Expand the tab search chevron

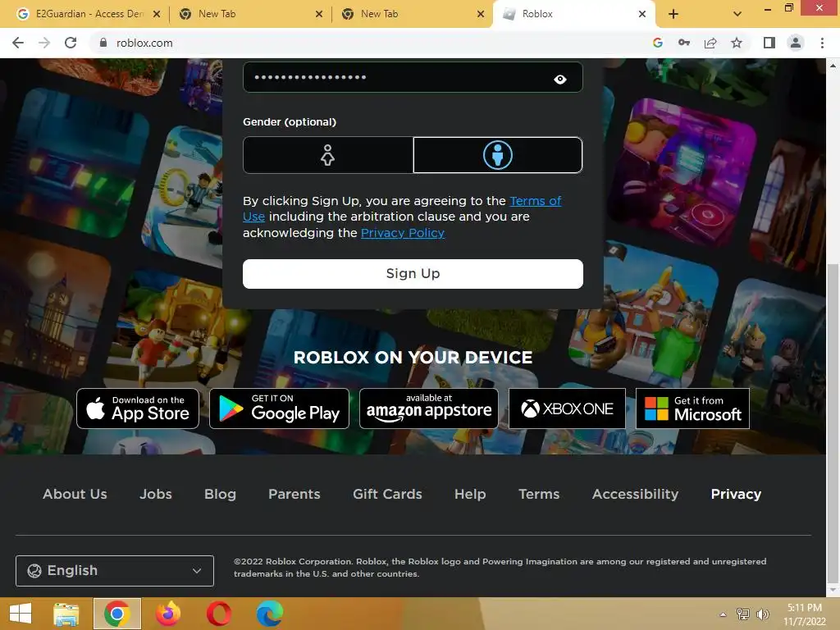point(737,14)
